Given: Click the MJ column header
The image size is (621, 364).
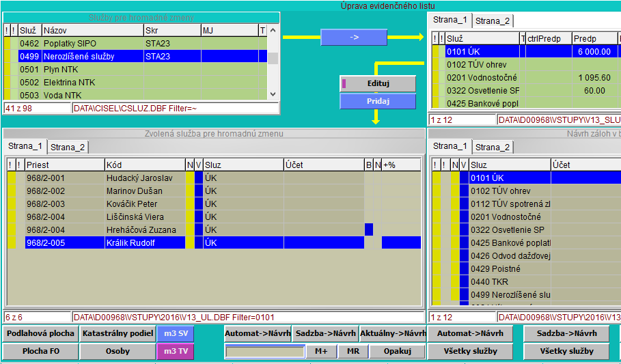Looking at the screenshot, I should [x=230, y=31].
